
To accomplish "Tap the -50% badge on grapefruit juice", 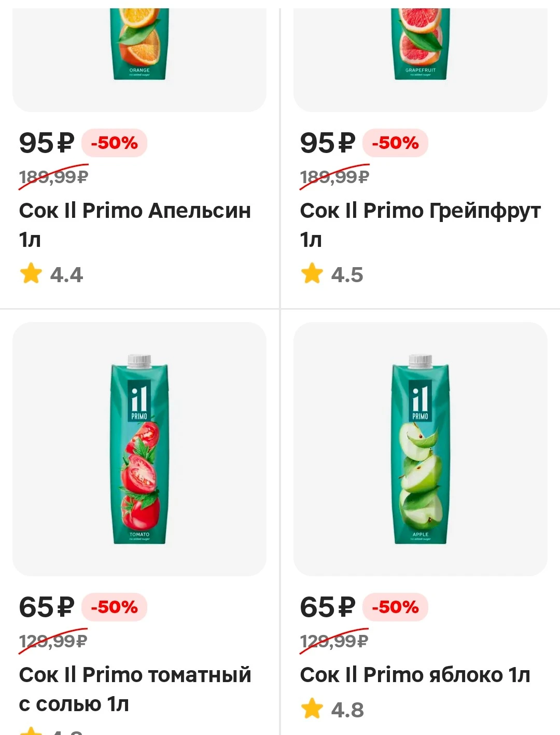I will (396, 143).
